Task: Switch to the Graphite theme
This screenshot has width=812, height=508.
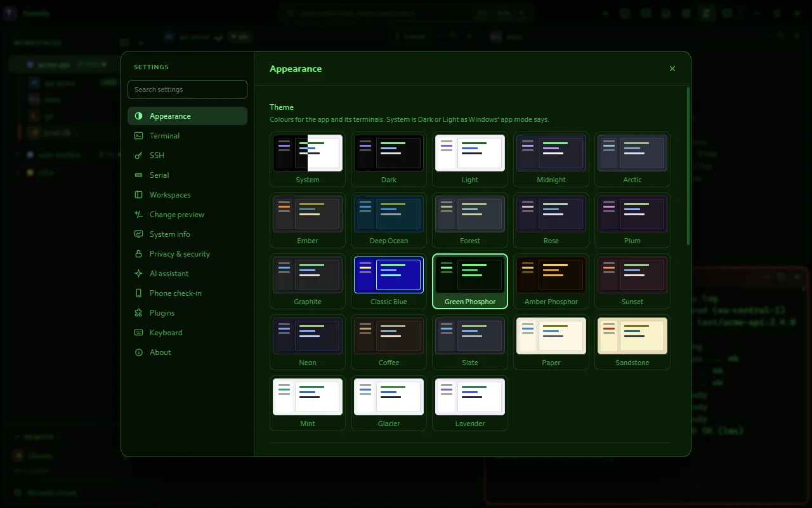Action: (x=308, y=281)
